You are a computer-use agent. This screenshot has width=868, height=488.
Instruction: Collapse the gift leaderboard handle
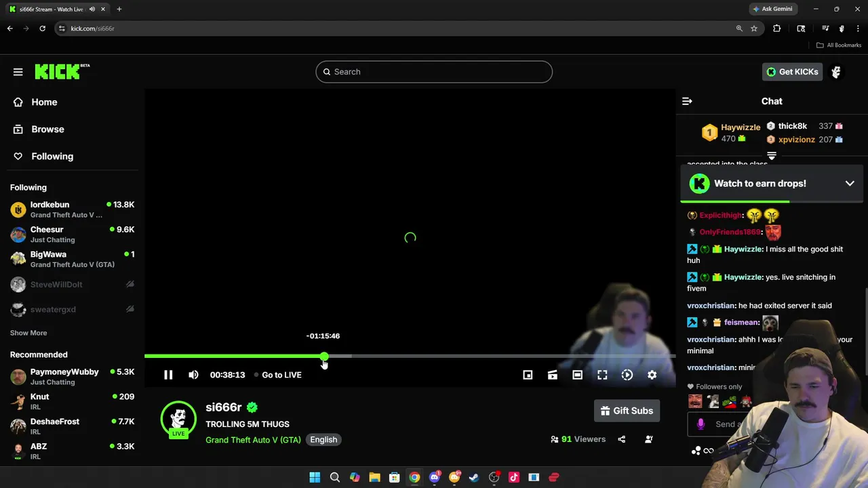click(772, 156)
